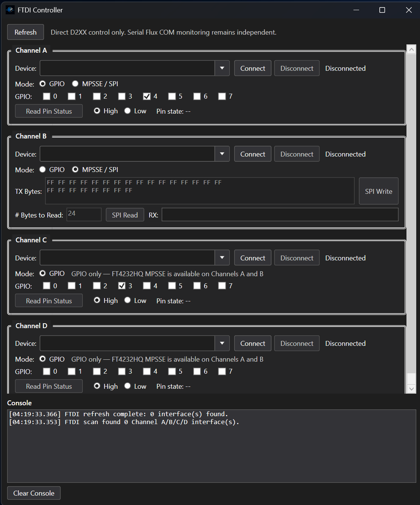This screenshot has height=505, width=420.
Task: Click the vertical scrollbar thumb
Action: tap(411, 378)
